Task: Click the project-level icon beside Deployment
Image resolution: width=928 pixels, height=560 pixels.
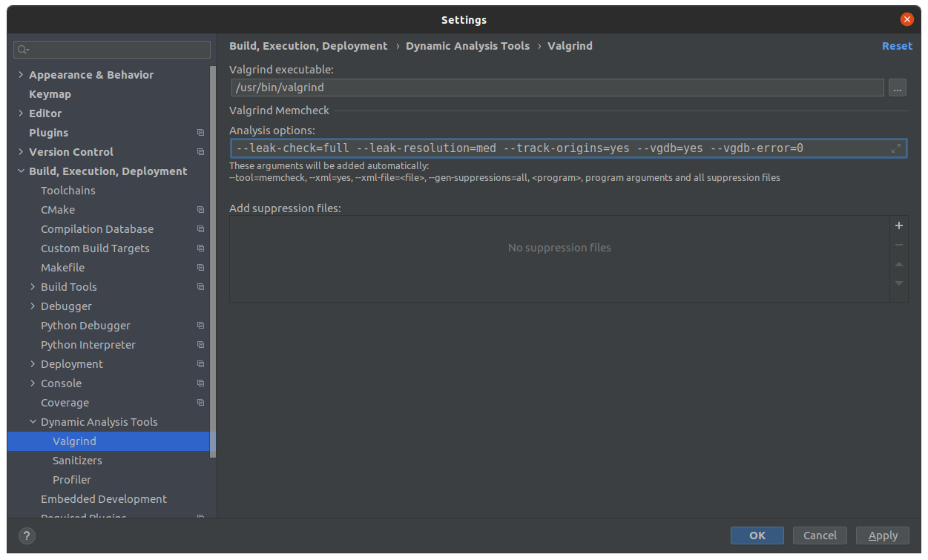Action: (200, 364)
